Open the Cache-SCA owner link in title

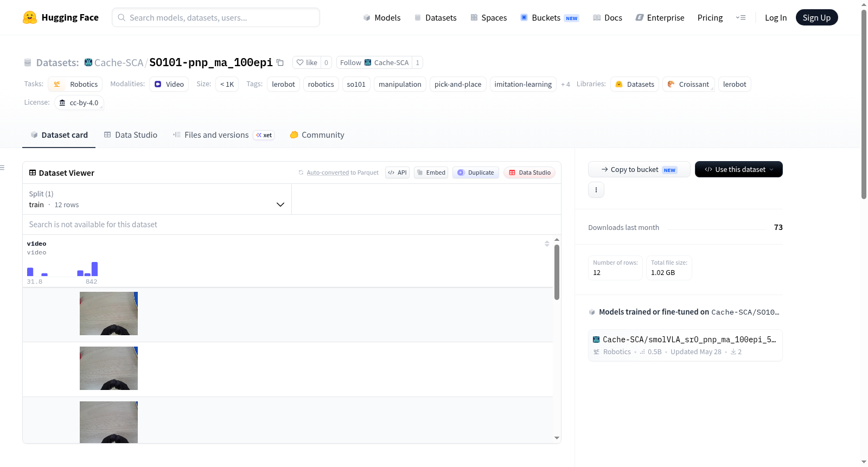[x=118, y=62]
